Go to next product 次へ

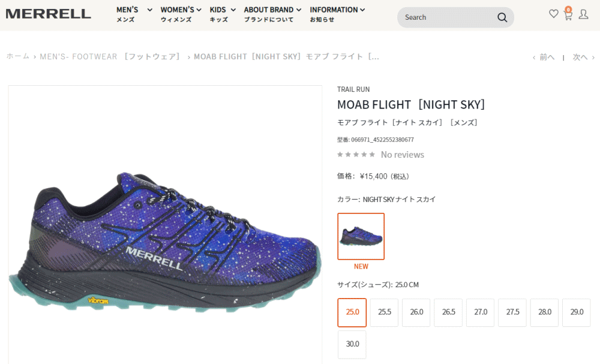(584, 58)
